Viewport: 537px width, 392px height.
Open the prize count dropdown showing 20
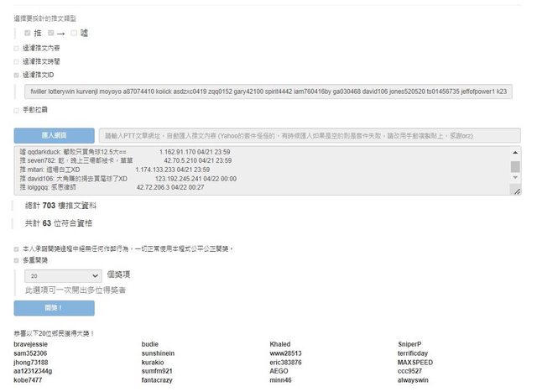(x=63, y=275)
